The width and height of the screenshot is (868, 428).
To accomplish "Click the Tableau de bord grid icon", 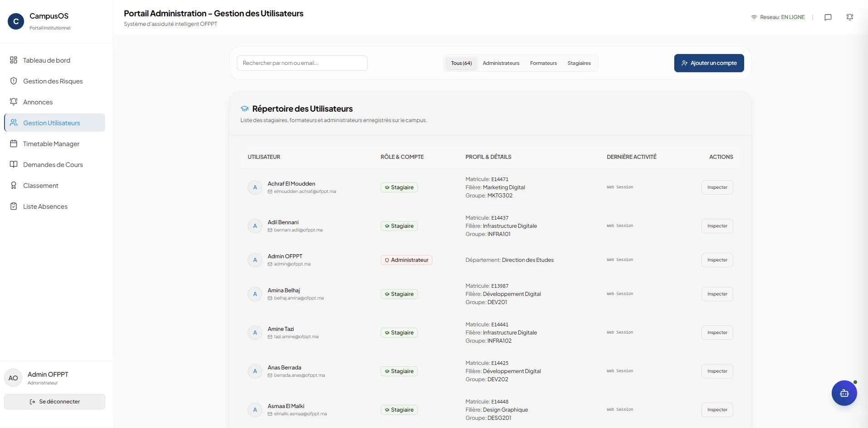I will point(14,60).
